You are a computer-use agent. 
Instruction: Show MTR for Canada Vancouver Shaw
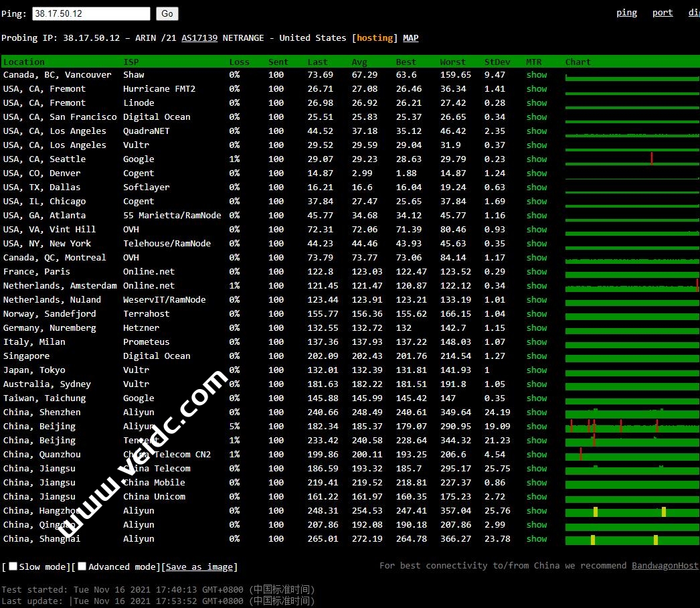pos(536,75)
